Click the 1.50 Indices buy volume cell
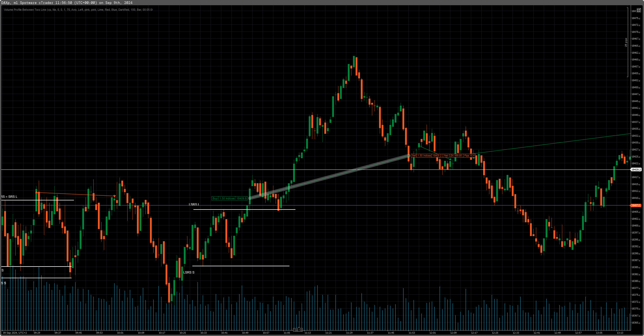This screenshot has height=336, width=644. pyautogui.click(x=227, y=198)
